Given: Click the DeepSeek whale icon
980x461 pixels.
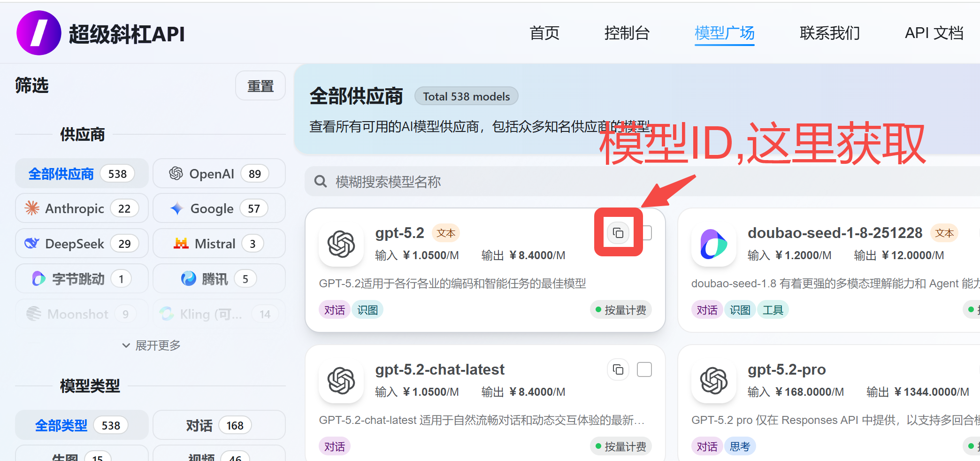Looking at the screenshot, I should [31, 243].
